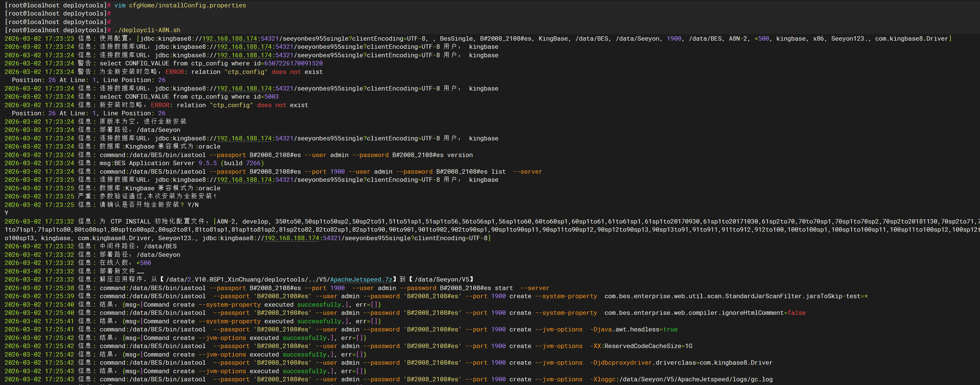Click the IP link after Seeyon123. in the CTP INSTALL output
980x385 pixels.
(291, 238)
